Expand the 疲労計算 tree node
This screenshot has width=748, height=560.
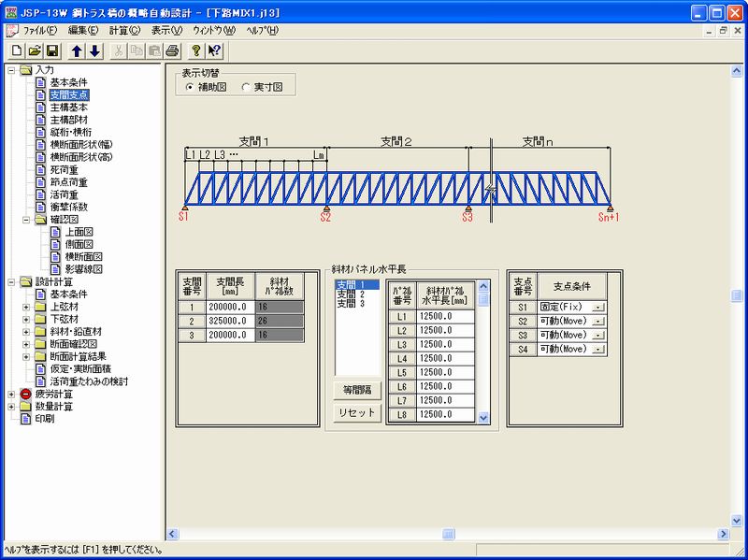pos(11,394)
